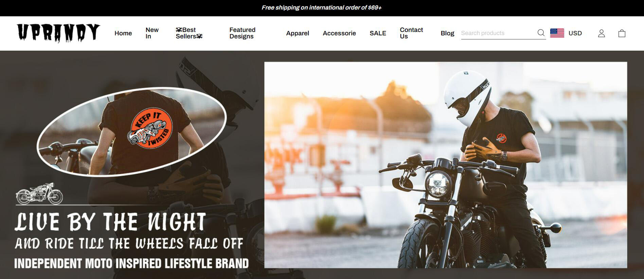Focus the Search products field
The height and width of the screenshot is (279, 644).
(x=498, y=33)
